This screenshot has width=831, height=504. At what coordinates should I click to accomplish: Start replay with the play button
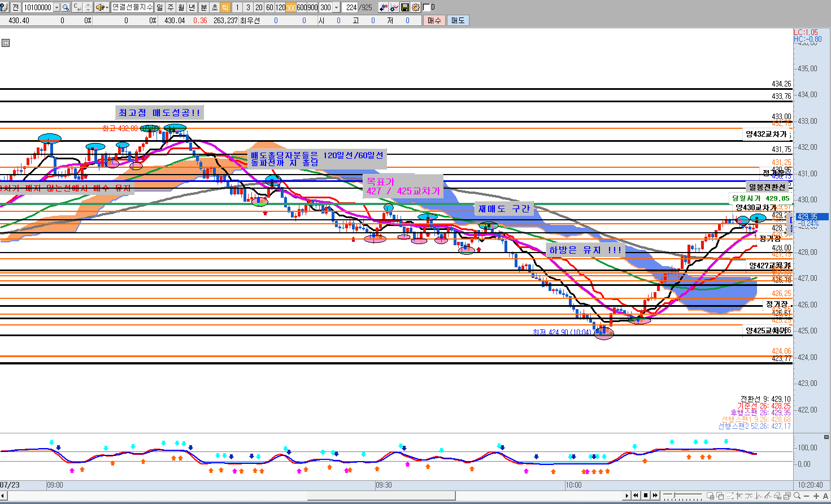(627, 496)
